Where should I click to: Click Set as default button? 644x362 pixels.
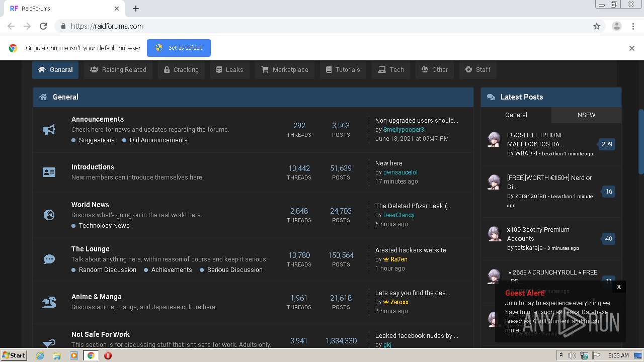(179, 48)
